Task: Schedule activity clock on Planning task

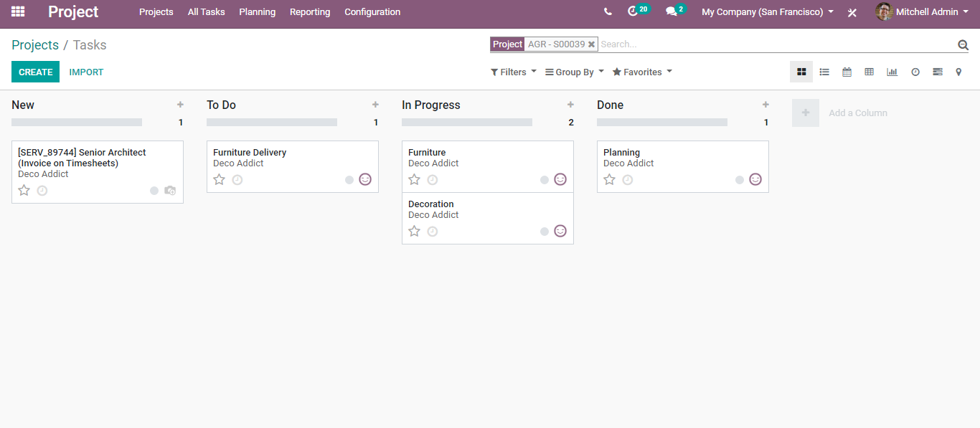Action: tap(628, 180)
